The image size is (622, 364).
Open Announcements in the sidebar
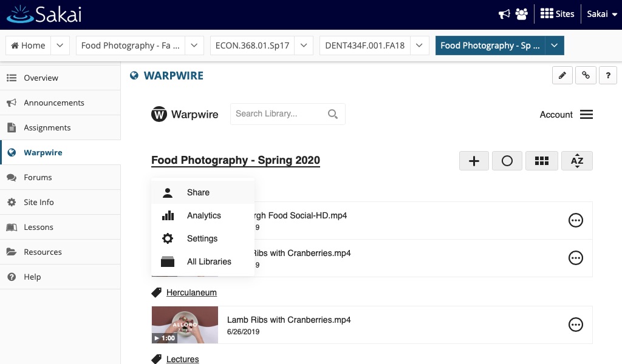click(x=60, y=103)
